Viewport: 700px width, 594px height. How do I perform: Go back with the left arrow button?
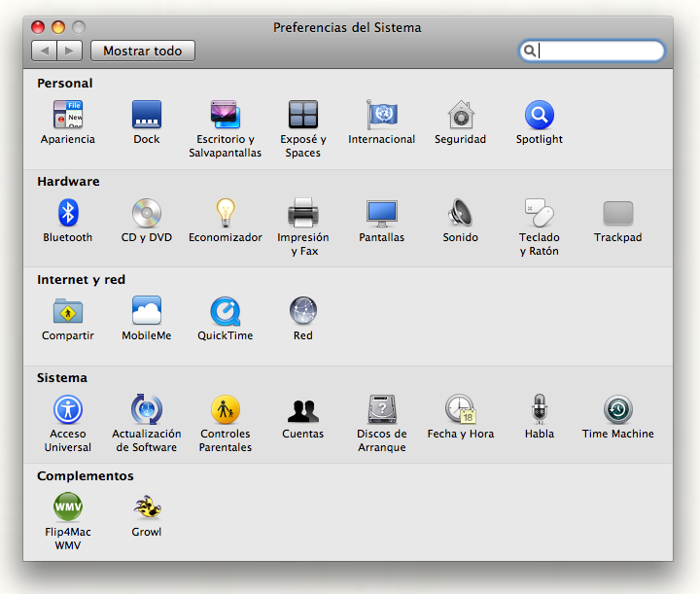coord(44,51)
